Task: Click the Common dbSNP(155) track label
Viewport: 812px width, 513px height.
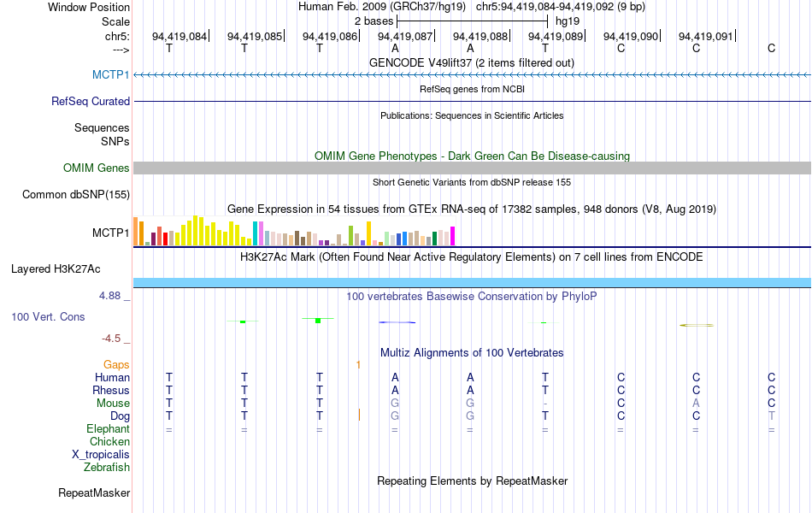Action: coord(76,194)
